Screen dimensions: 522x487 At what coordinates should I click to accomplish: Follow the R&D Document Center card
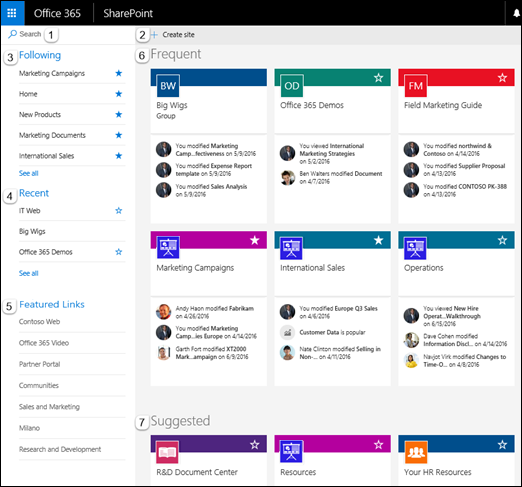click(x=255, y=444)
